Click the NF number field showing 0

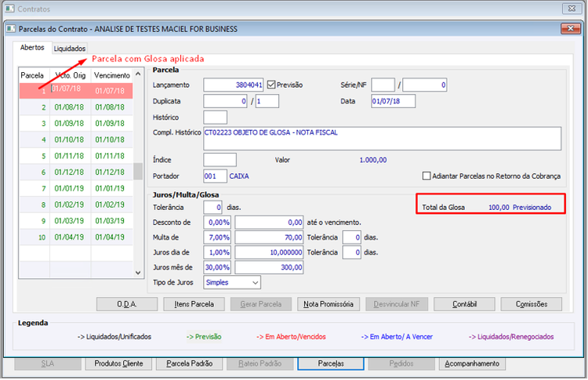pos(424,85)
